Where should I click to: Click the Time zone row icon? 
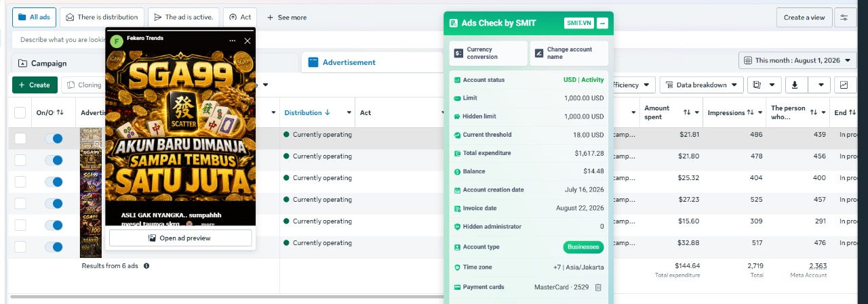pos(457,267)
